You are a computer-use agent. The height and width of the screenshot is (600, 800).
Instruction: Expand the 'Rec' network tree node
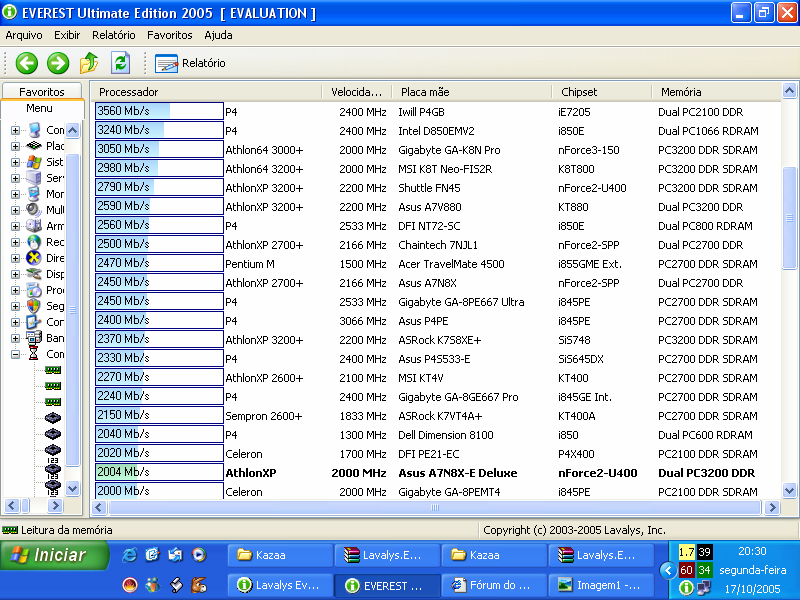click(x=15, y=242)
